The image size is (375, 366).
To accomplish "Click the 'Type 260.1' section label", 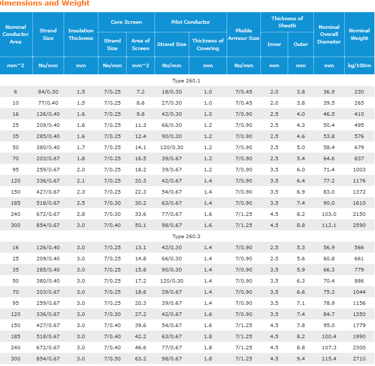I will (186, 81).
